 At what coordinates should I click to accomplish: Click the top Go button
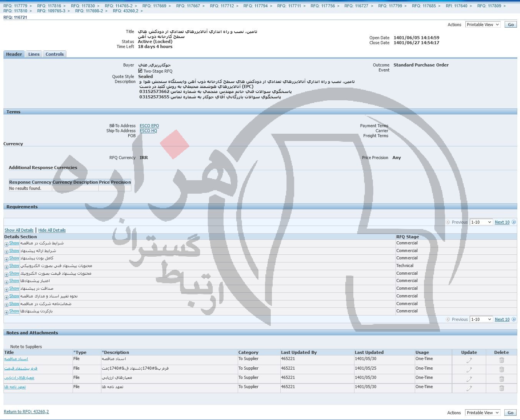point(510,25)
